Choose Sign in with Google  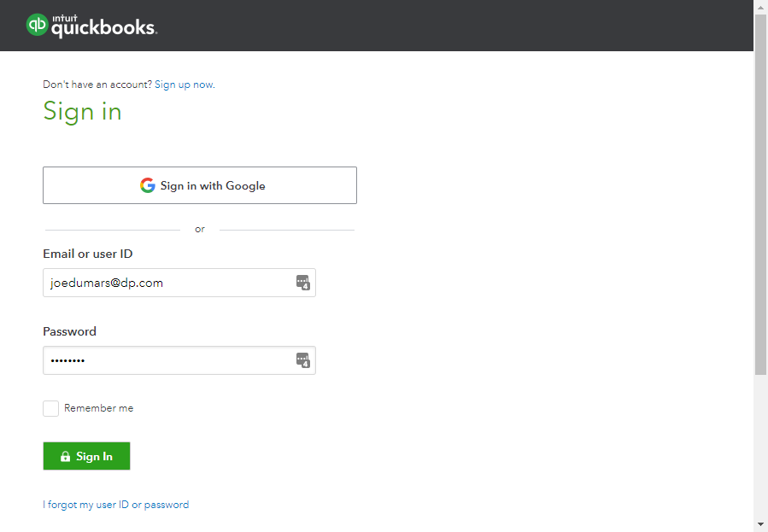pyautogui.click(x=200, y=185)
